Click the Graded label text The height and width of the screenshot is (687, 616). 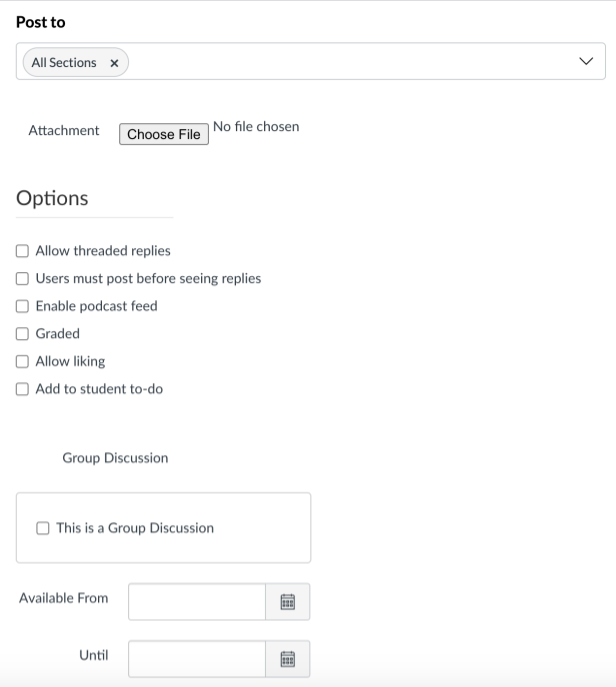(x=58, y=334)
